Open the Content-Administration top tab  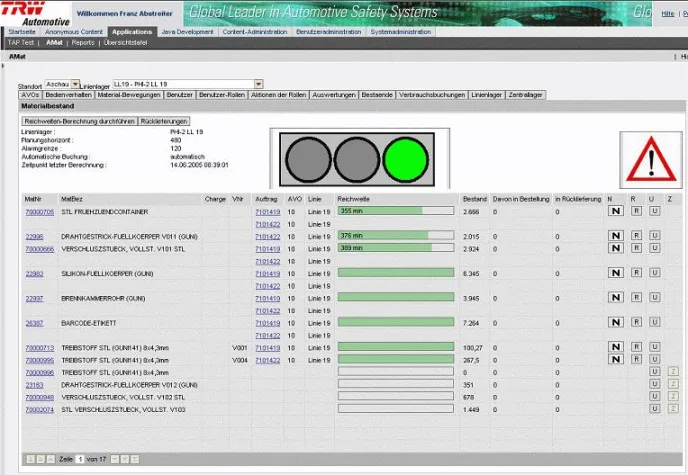tap(255, 32)
